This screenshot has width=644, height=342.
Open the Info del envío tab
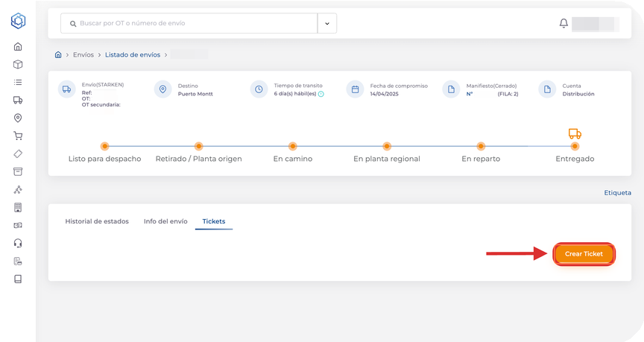pos(165,221)
